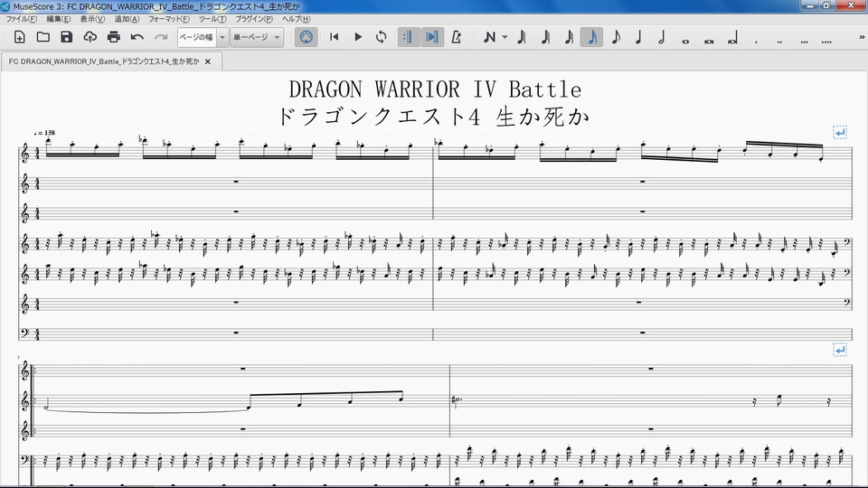Open the 追加(A) menu

127,19
